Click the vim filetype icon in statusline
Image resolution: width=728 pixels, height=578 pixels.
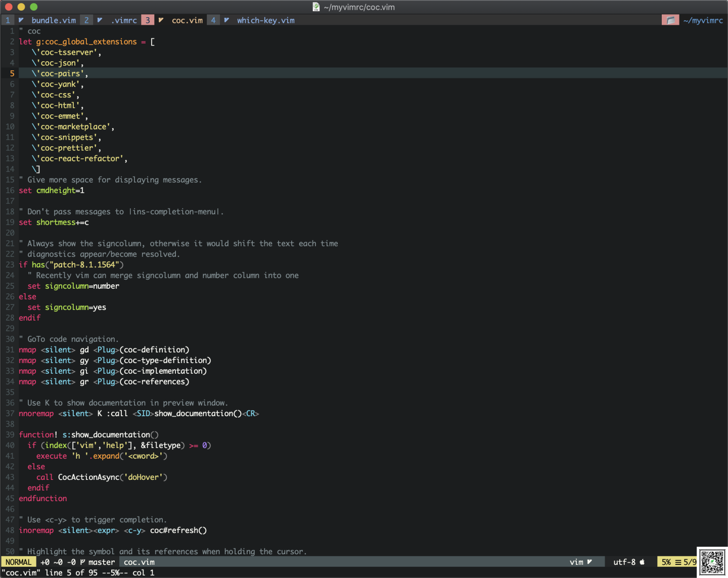tap(589, 562)
